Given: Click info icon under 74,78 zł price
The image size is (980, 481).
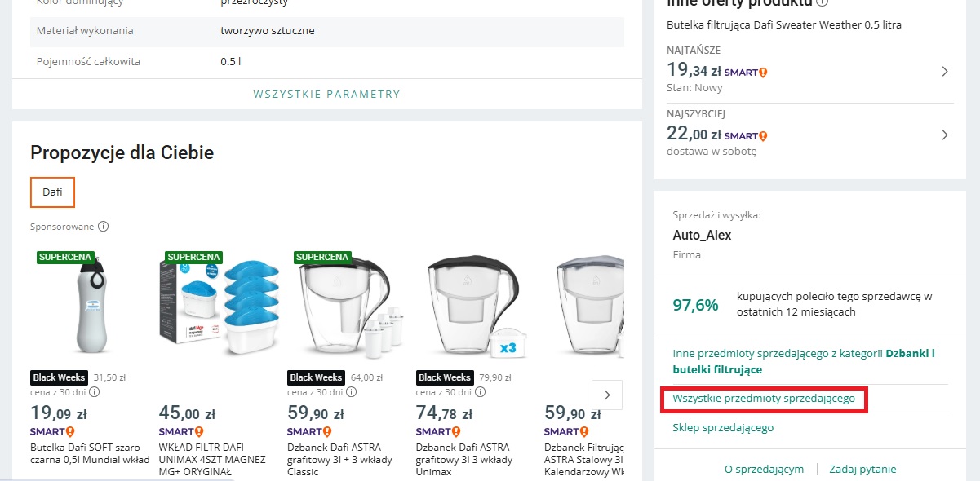Looking at the screenshot, I should (x=481, y=392).
